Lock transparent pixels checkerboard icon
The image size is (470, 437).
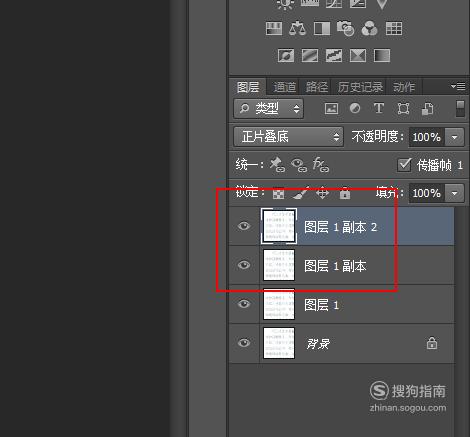tap(278, 193)
